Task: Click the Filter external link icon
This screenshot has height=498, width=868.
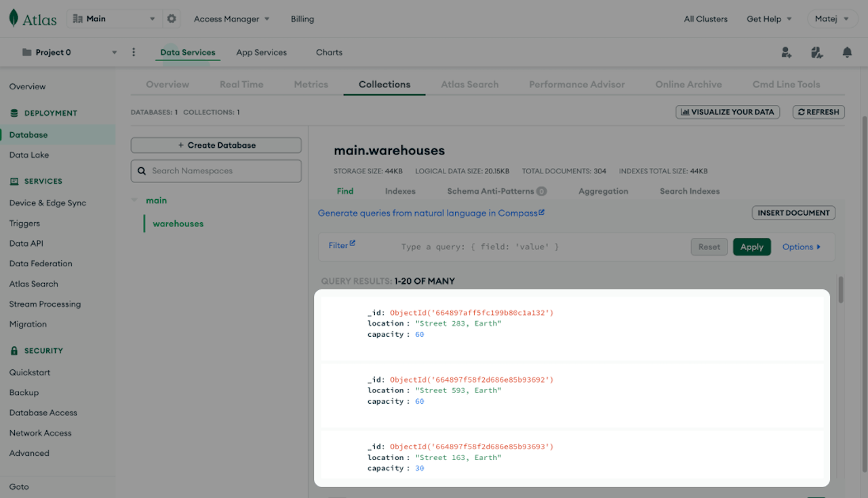Action: pos(352,244)
